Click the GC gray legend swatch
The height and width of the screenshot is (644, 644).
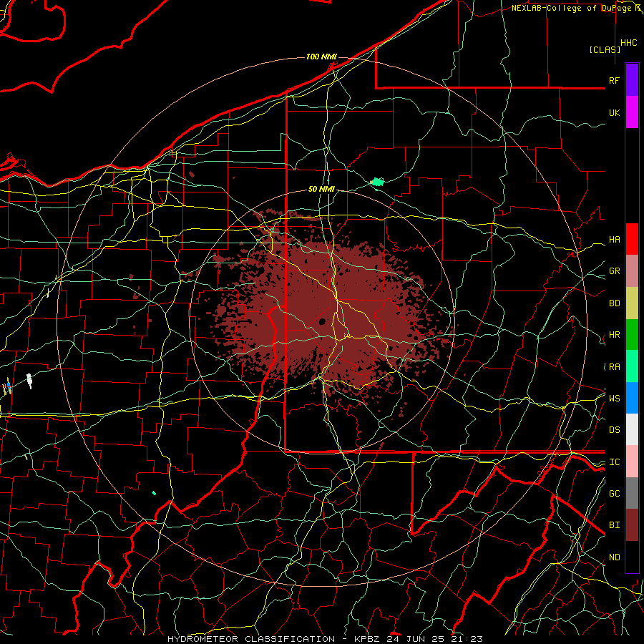632,493
